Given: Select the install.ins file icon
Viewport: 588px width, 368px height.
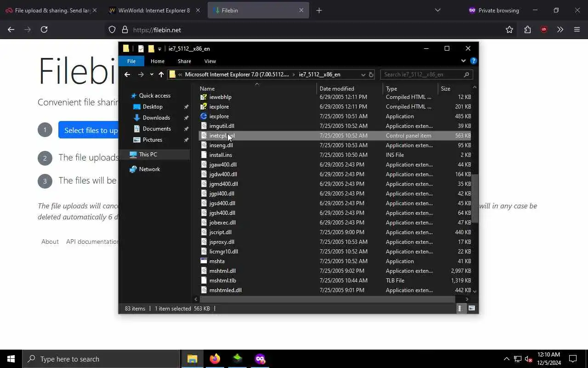Looking at the screenshot, I should [204, 155].
